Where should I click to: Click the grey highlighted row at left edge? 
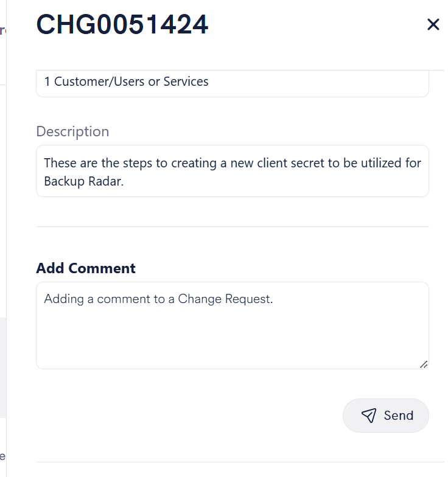[x=3, y=367]
